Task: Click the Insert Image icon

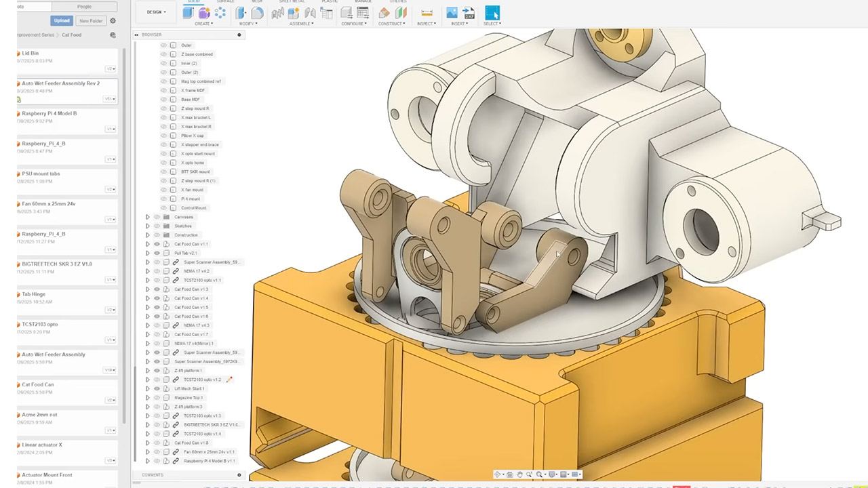Action: click(452, 13)
